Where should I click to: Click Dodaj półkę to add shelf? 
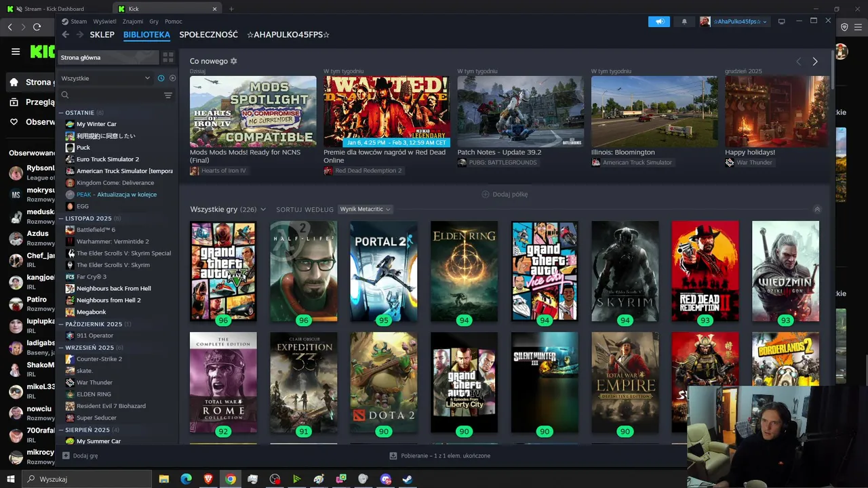point(505,195)
